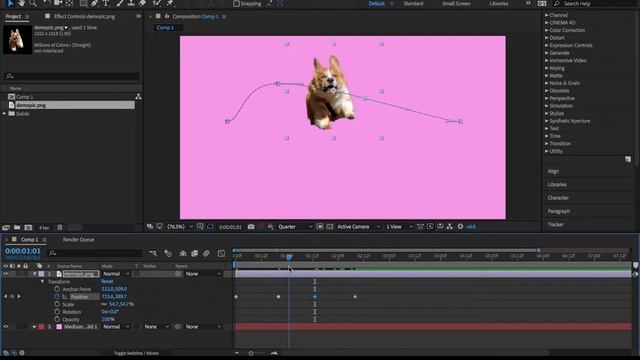Toggle frame blending for the composition
640x360 pixels.
[195, 253]
